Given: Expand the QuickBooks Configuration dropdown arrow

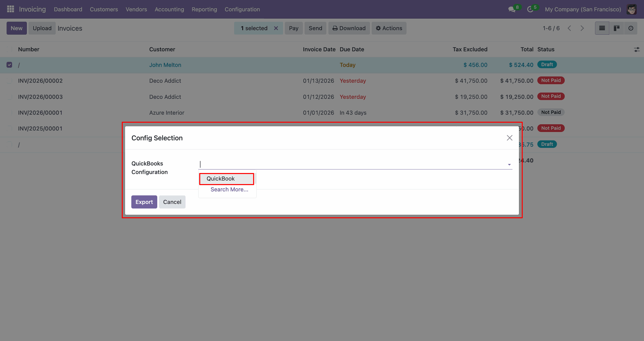Looking at the screenshot, I should (x=509, y=164).
